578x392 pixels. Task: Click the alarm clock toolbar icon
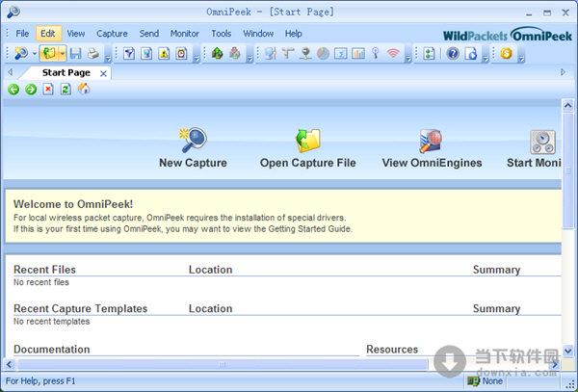(181, 54)
